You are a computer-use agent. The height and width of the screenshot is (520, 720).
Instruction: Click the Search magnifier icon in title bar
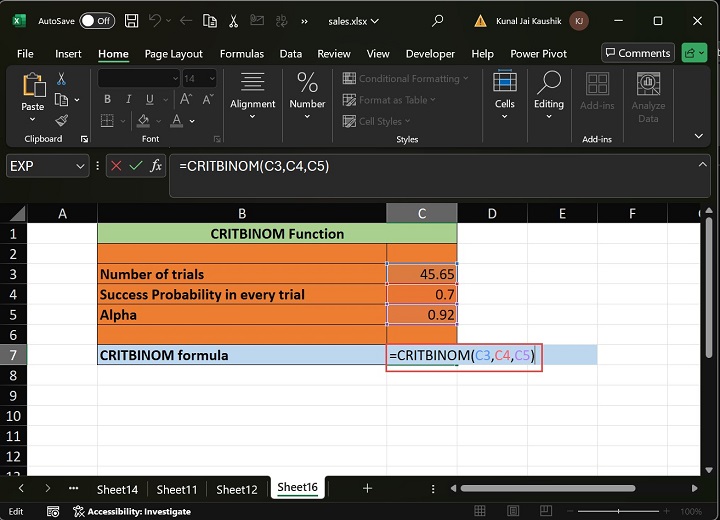pos(438,20)
